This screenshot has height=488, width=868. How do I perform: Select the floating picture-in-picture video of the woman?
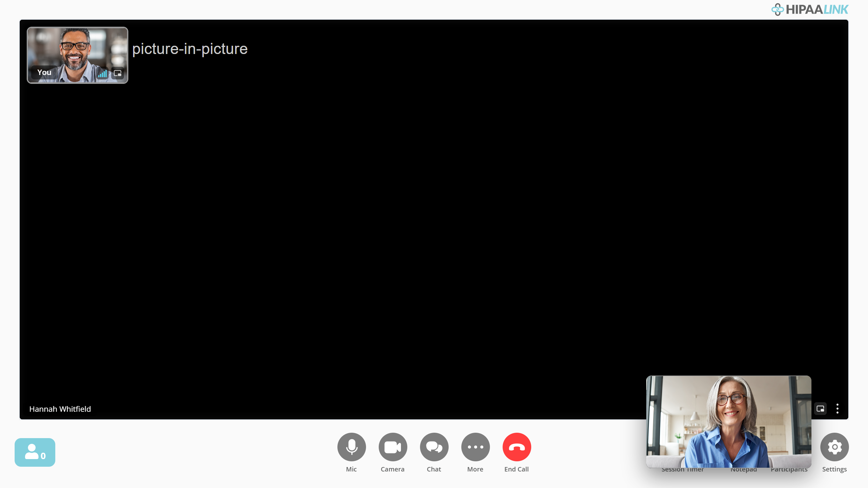729,422
